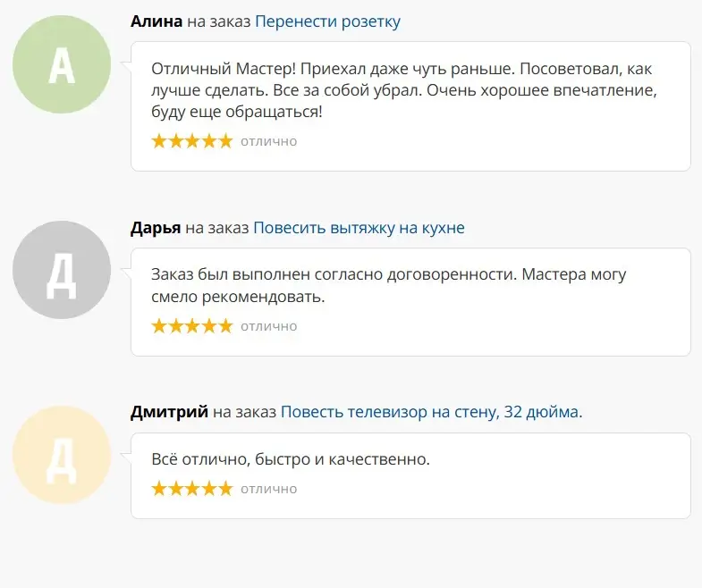Image resolution: width=702 pixels, height=588 pixels.
Task: Open the 'Перенести розетку' order link
Action: pos(327,21)
